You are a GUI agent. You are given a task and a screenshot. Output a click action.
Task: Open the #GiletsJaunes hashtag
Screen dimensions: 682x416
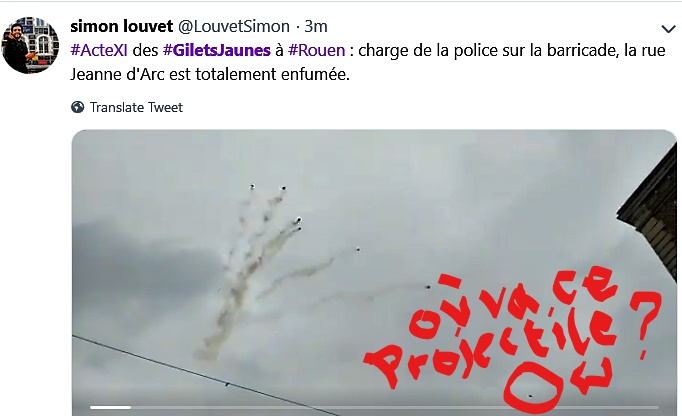(217, 50)
